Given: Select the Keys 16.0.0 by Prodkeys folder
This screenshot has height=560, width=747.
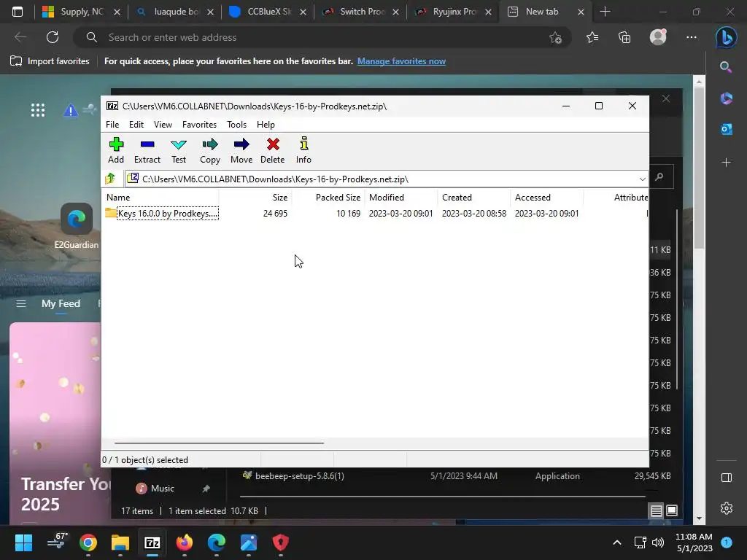Looking at the screenshot, I should 162,214.
